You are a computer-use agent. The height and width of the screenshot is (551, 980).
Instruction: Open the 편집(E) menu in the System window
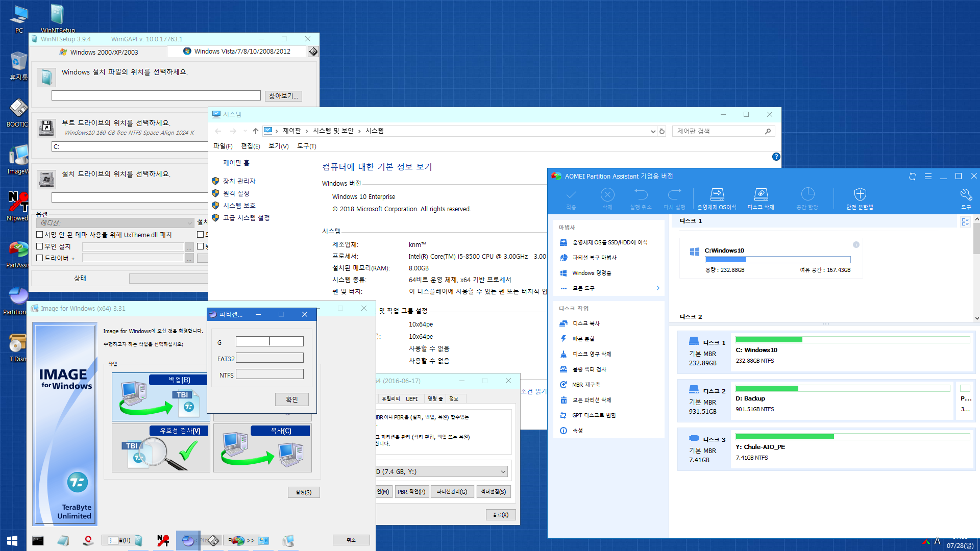tap(251, 146)
